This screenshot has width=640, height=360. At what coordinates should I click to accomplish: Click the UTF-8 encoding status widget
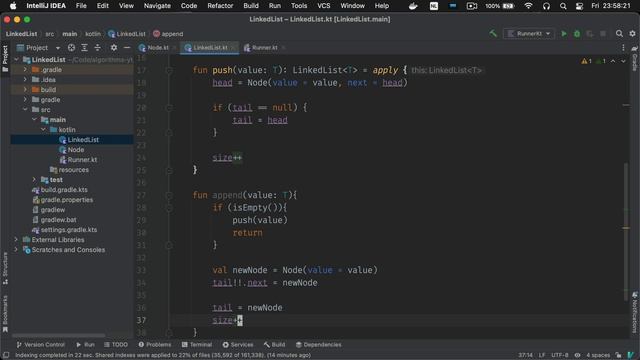[560, 355]
